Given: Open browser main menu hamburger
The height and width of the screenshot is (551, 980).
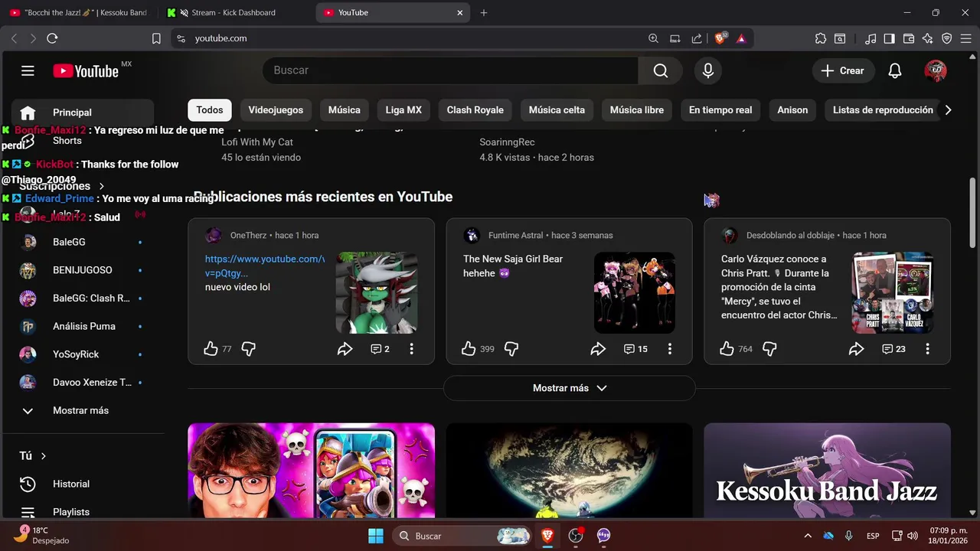Looking at the screenshot, I should pos(966,38).
